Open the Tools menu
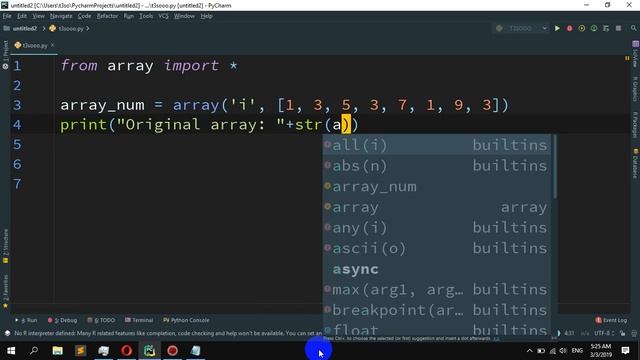The image size is (640, 360). (x=146, y=16)
